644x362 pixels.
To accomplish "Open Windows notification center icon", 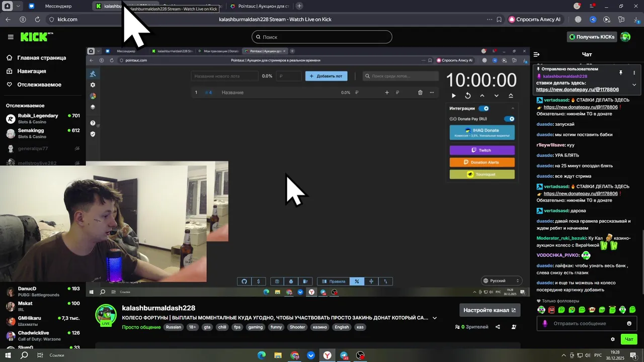I will (633, 355).
